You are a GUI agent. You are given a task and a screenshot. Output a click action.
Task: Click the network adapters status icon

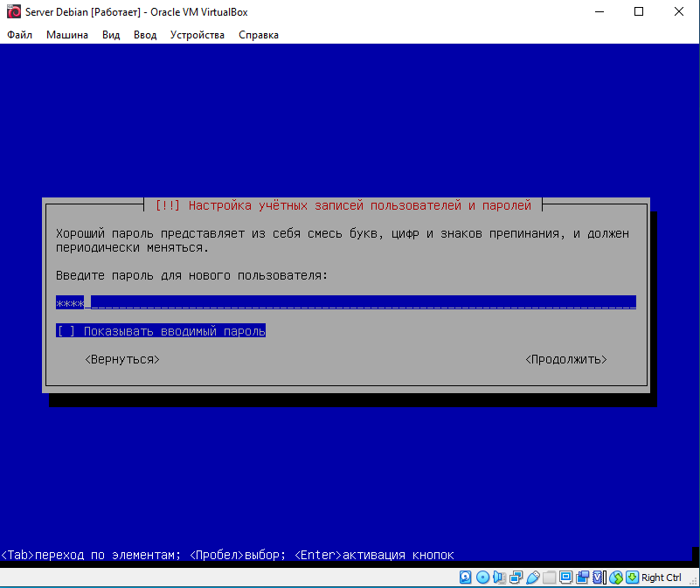click(x=516, y=578)
